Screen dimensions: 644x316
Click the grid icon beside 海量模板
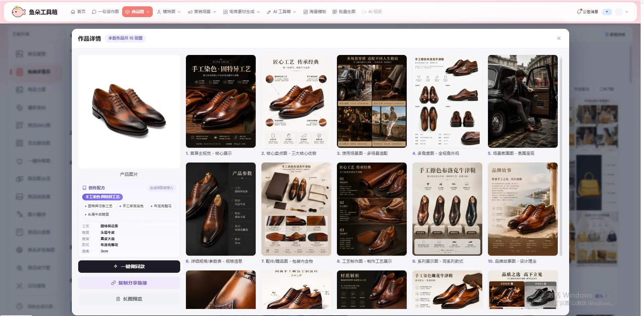305,12
